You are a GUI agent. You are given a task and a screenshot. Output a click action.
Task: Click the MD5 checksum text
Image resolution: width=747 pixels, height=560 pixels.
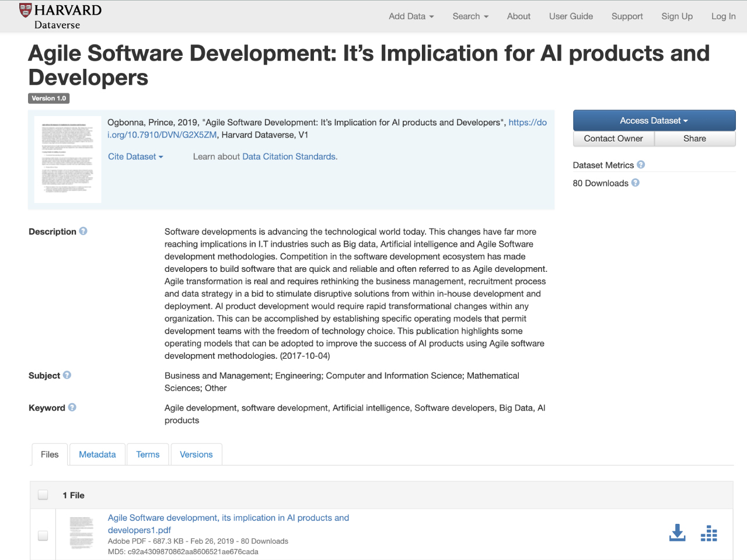pyautogui.click(x=183, y=552)
